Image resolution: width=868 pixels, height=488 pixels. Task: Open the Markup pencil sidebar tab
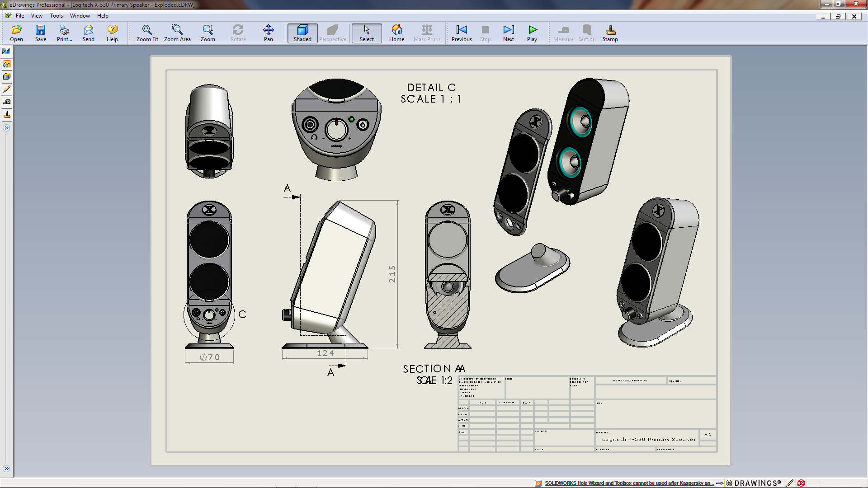coord(7,89)
